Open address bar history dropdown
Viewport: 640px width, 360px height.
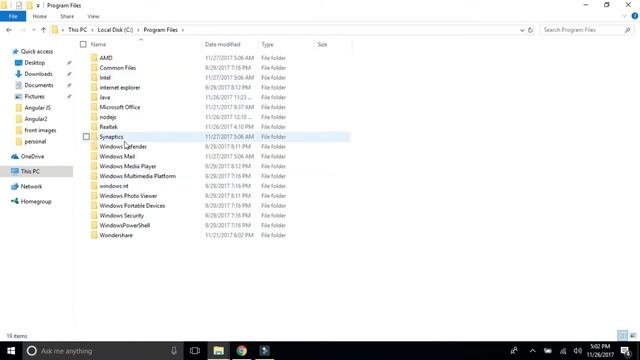pyautogui.click(x=522, y=30)
